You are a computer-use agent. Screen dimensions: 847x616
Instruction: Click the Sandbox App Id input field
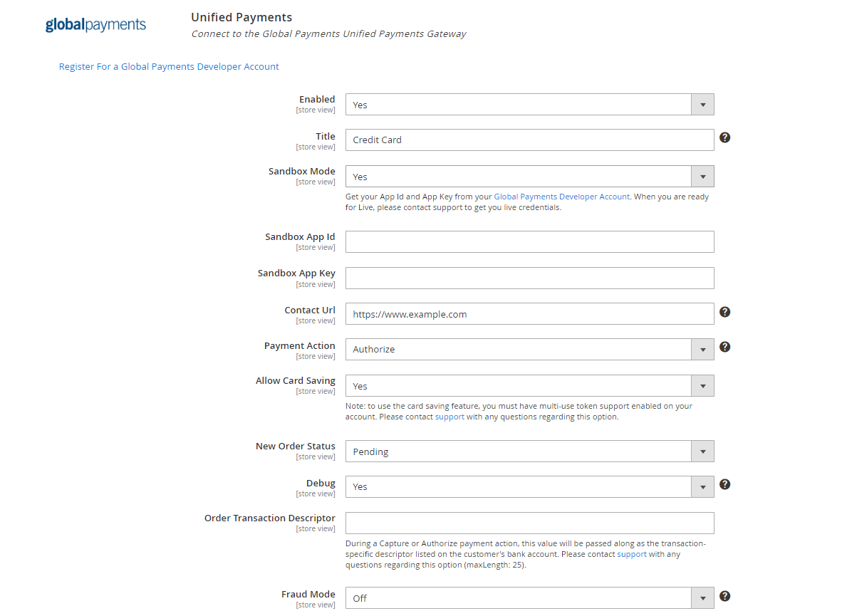click(x=529, y=241)
